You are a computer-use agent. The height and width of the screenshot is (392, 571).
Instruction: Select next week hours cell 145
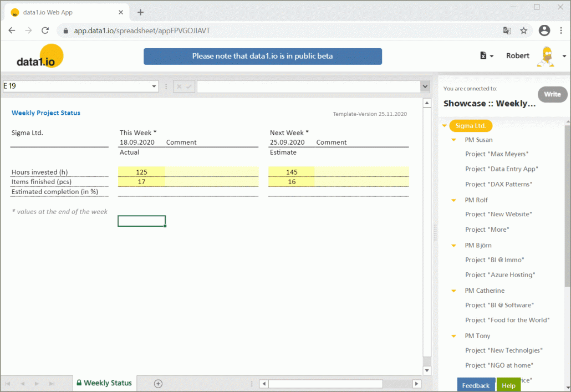tap(292, 172)
